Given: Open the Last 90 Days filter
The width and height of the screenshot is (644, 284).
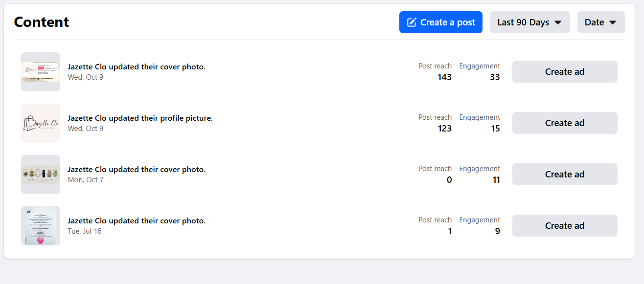Looking at the screenshot, I should (x=529, y=22).
